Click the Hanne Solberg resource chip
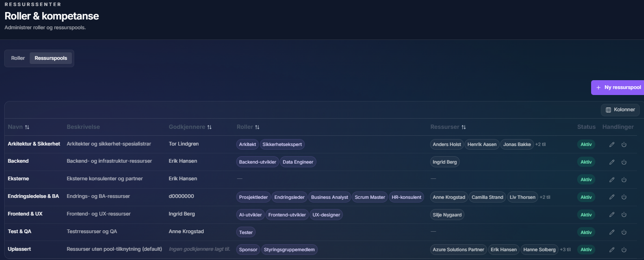Image resolution: width=644 pixels, height=260 pixels. pyautogui.click(x=539, y=250)
